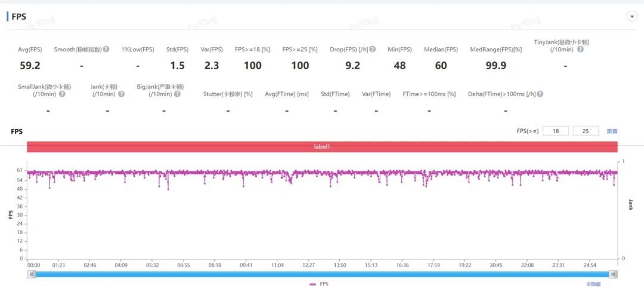Click the Min(FPS) value 48
This screenshot has width=644, height=292.
click(x=400, y=66)
